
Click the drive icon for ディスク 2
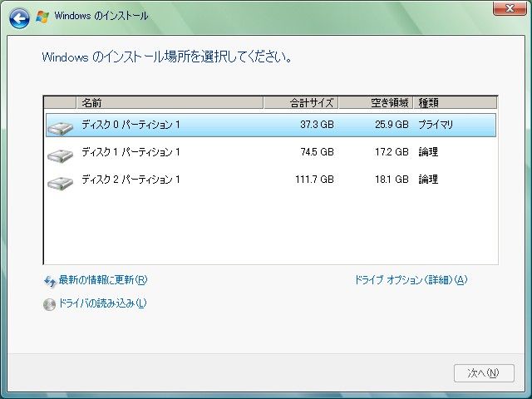click(61, 182)
